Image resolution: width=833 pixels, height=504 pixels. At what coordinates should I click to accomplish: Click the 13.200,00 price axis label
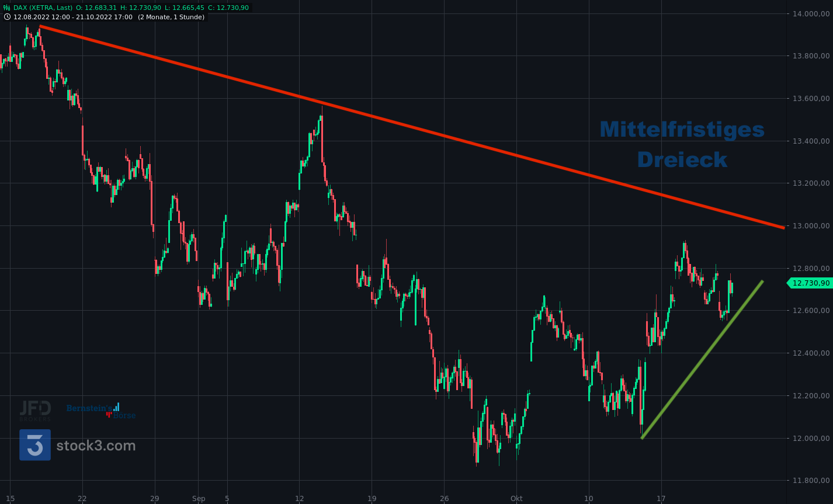pyautogui.click(x=812, y=183)
